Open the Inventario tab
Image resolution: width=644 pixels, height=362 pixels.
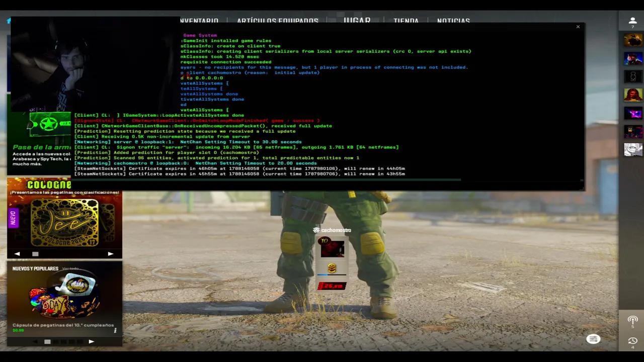click(199, 21)
